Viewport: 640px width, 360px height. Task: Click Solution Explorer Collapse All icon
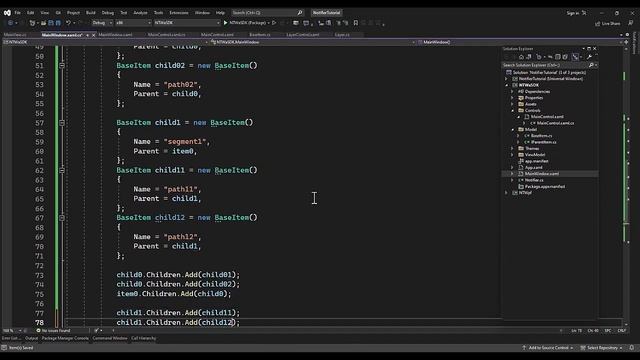tap(558, 57)
